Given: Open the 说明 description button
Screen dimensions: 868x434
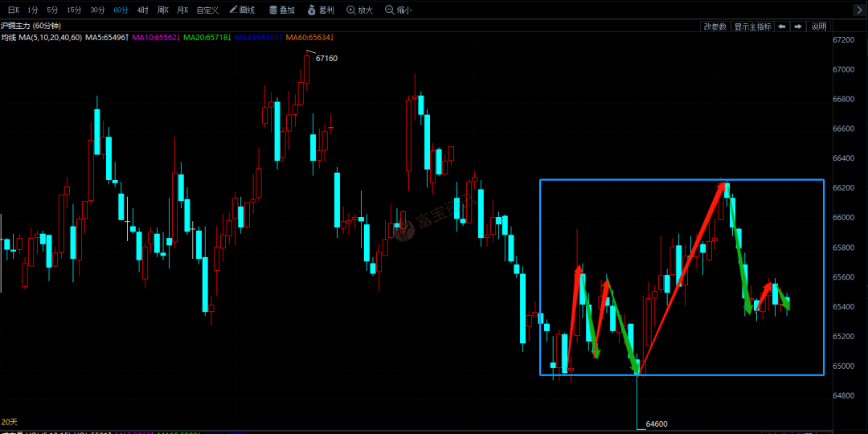Looking at the screenshot, I should point(819,27).
